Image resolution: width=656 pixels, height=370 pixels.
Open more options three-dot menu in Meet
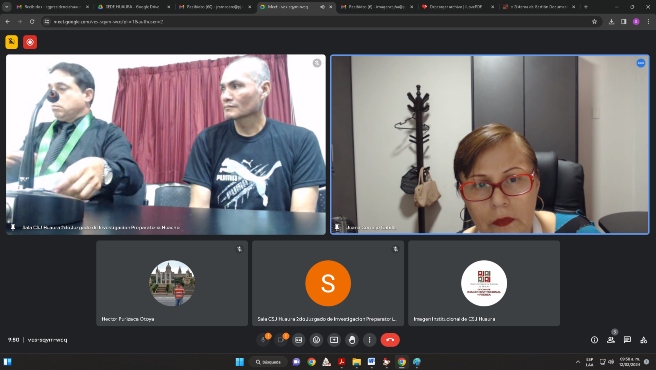[369, 340]
